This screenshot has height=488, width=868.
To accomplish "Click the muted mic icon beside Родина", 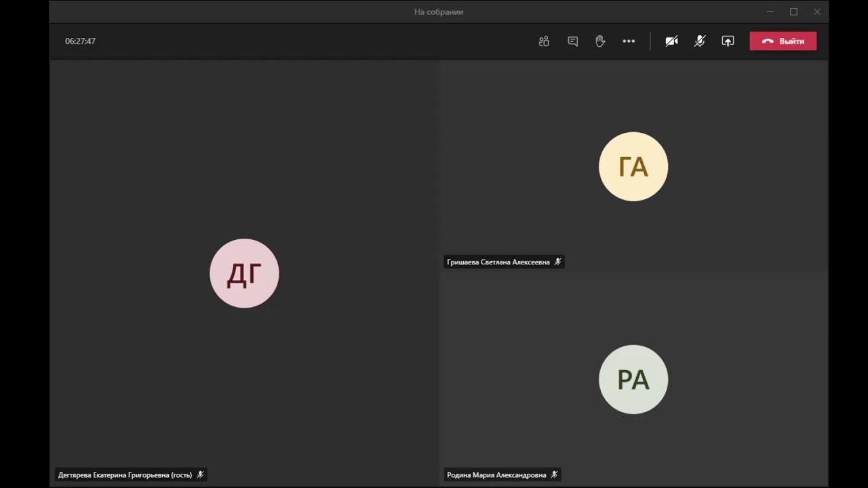I will click(555, 475).
